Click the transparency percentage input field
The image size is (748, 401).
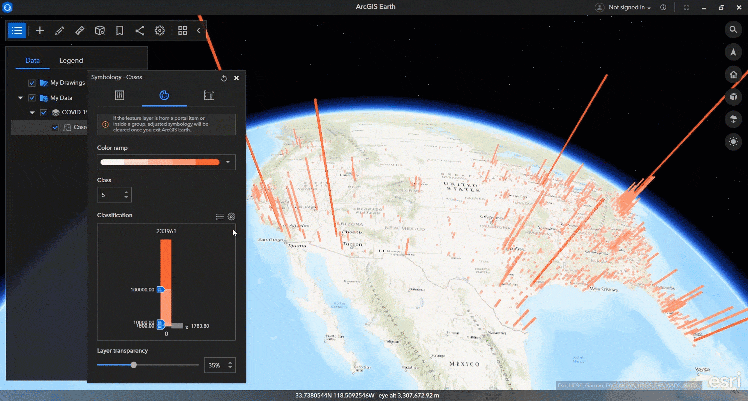click(215, 365)
